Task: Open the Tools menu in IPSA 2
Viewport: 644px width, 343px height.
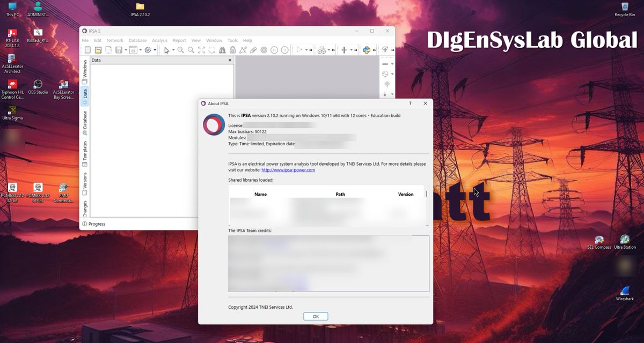Action: (x=232, y=40)
